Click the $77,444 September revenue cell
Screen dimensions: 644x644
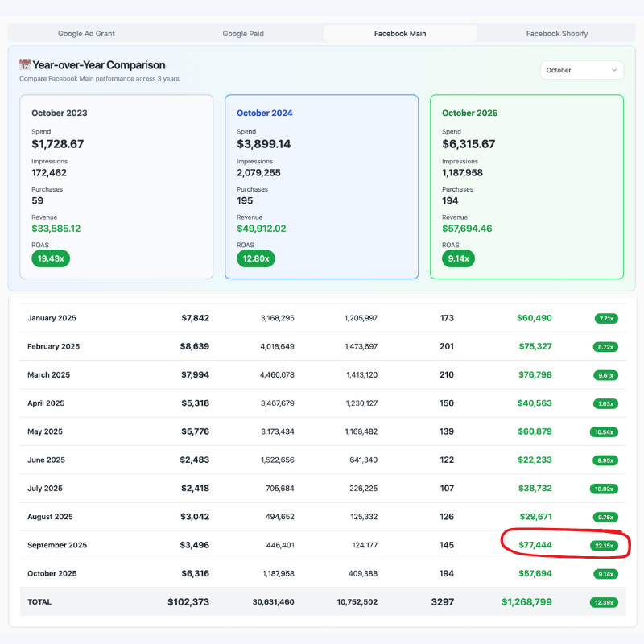tap(535, 545)
